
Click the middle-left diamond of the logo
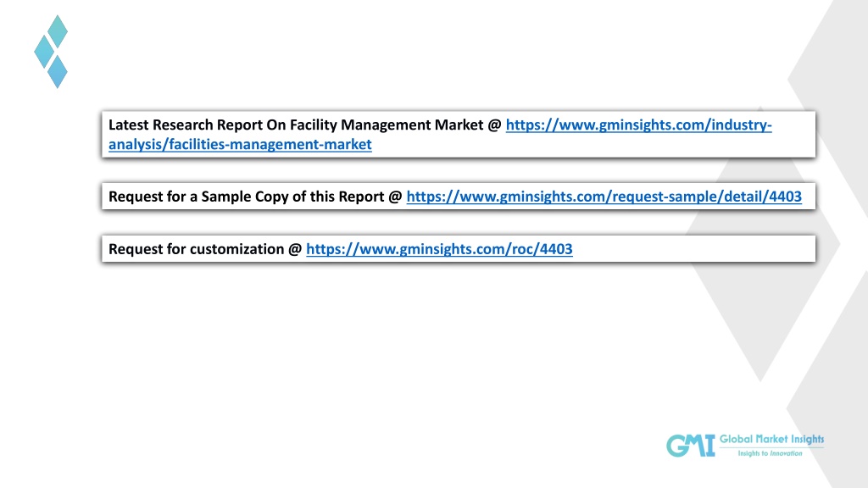point(44,52)
